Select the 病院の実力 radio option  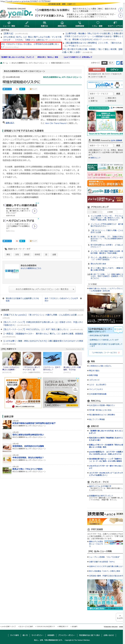[106, 98]
